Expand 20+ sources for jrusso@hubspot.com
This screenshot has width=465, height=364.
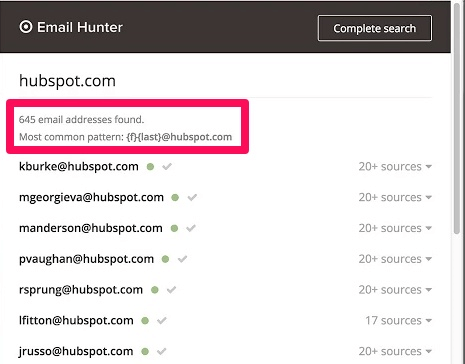tap(395, 351)
